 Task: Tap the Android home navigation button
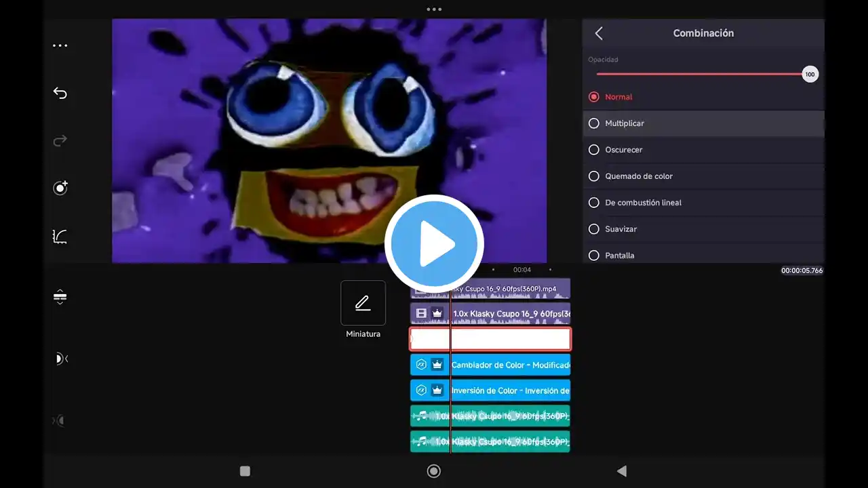434,471
